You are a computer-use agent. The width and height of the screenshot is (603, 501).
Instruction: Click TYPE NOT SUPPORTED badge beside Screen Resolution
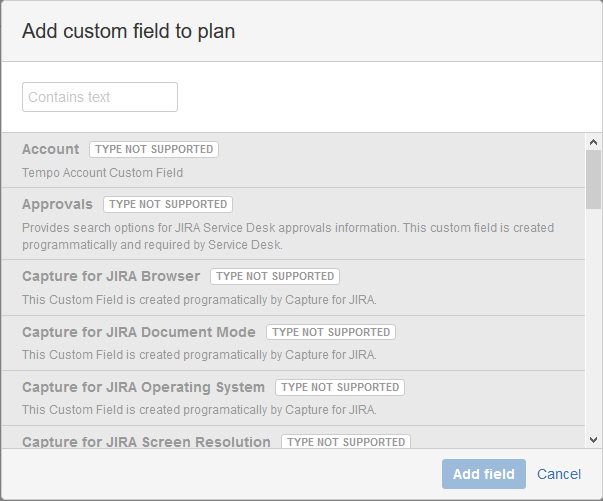(346, 442)
